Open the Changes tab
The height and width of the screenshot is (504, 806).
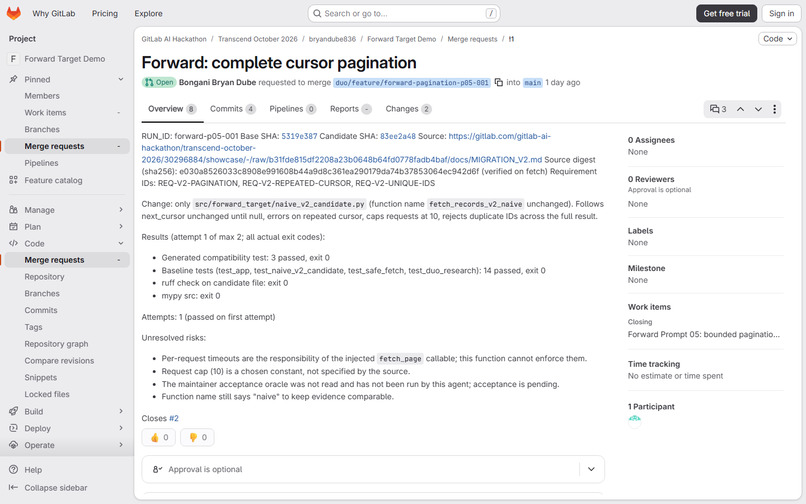tap(408, 109)
